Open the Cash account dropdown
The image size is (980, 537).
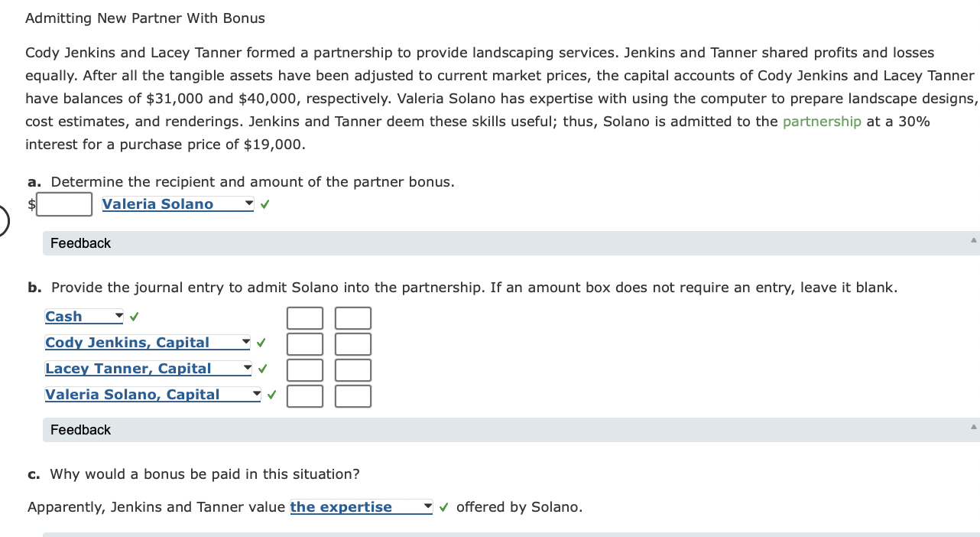84,317
